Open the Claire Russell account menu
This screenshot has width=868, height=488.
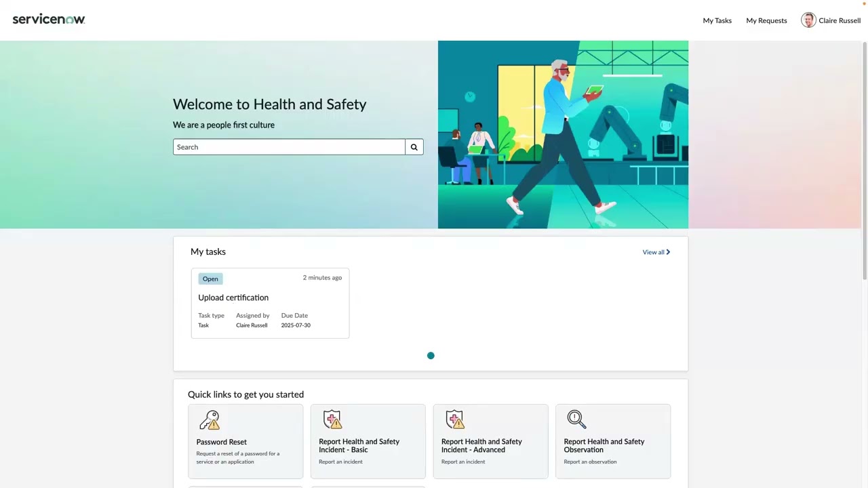point(840,20)
